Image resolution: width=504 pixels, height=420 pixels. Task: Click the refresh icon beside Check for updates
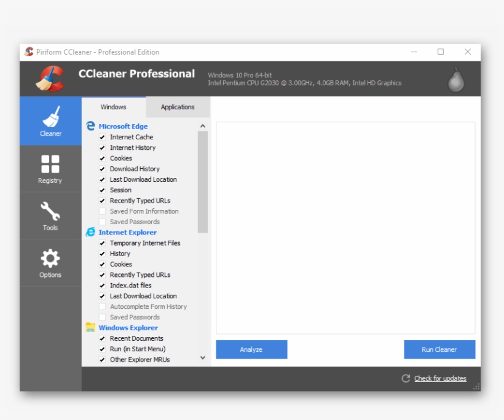point(406,378)
